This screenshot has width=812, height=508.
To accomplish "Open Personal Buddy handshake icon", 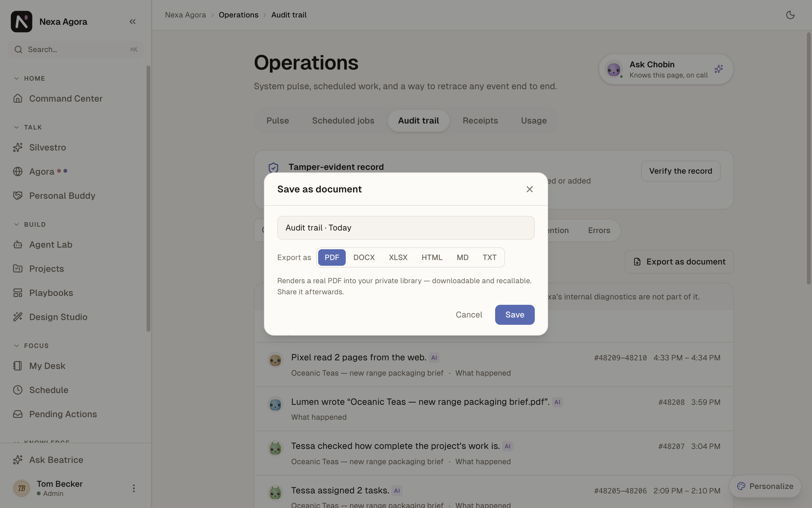I will click(18, 196).
